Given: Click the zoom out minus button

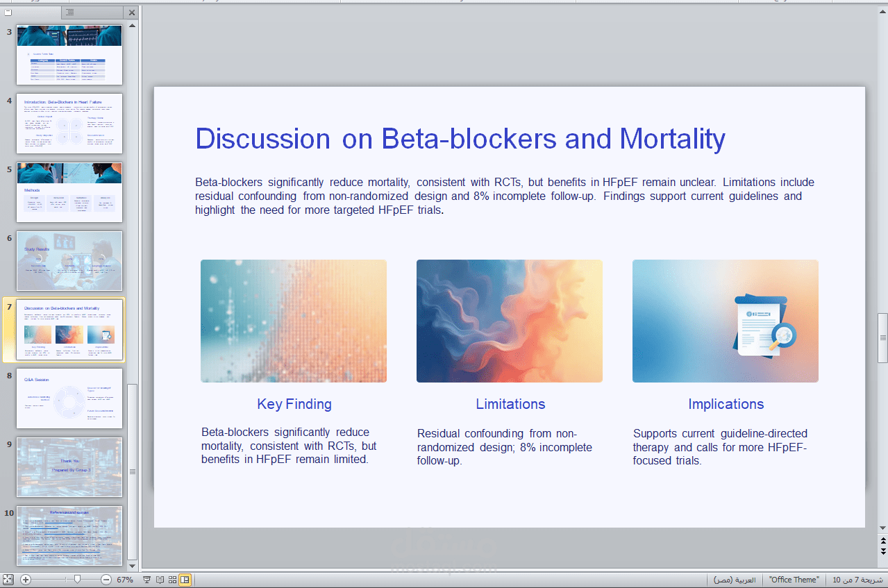Looking at the screenshot, I should 106,579.
